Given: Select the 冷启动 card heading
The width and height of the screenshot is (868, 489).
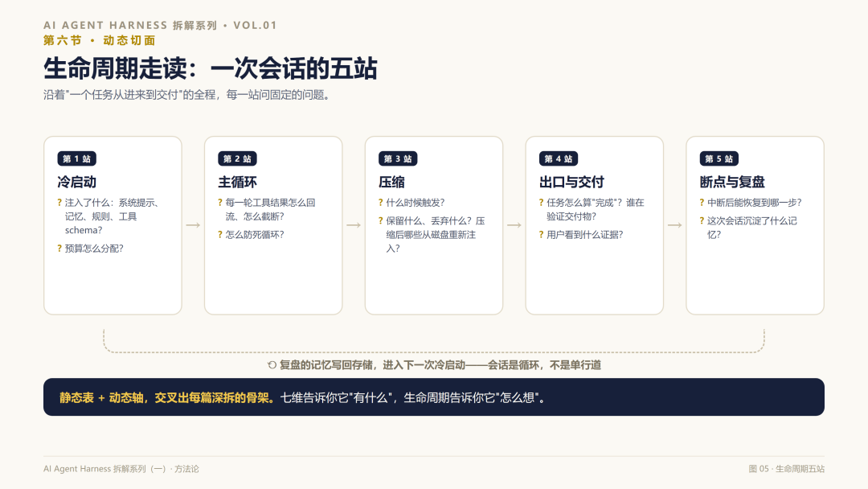Looking at the screenshot, I should click(77, 183).
